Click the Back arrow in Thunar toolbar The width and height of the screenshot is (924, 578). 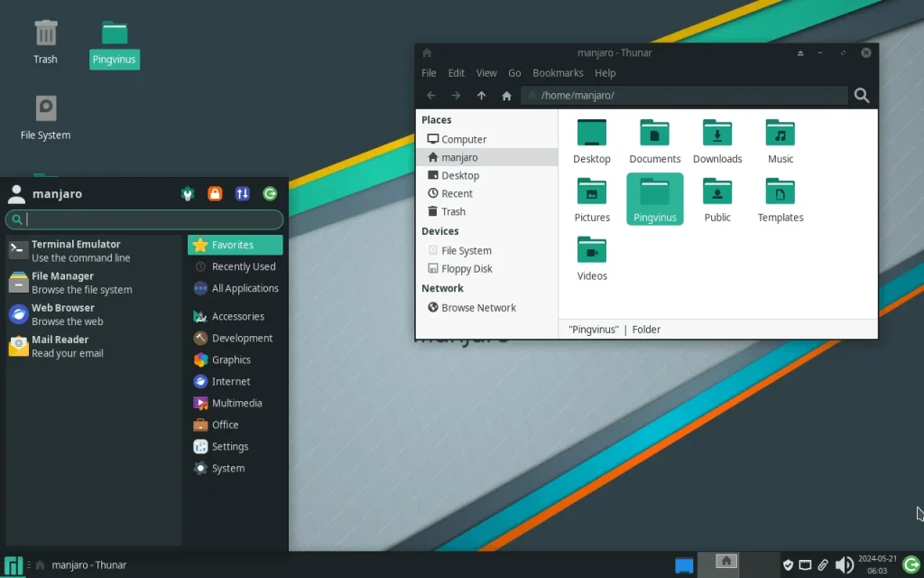click(x=430, y=96)
